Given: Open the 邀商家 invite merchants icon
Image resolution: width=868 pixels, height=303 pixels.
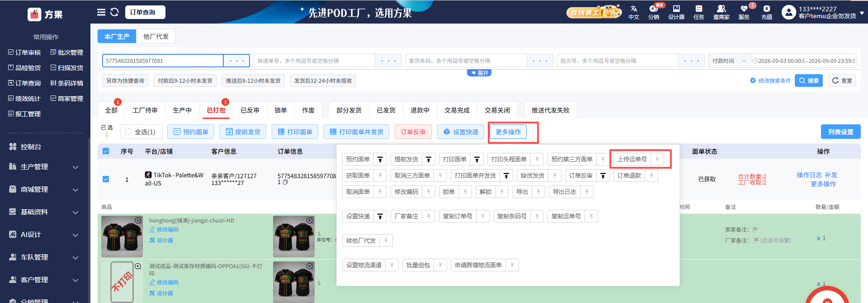Looking at the screenshot, I should point(722,12).
